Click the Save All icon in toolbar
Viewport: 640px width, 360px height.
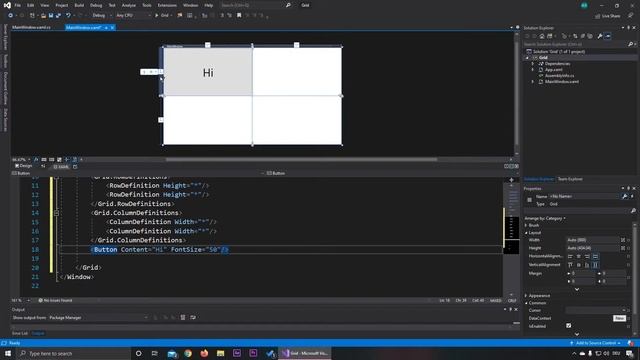(x=58, y=16)
